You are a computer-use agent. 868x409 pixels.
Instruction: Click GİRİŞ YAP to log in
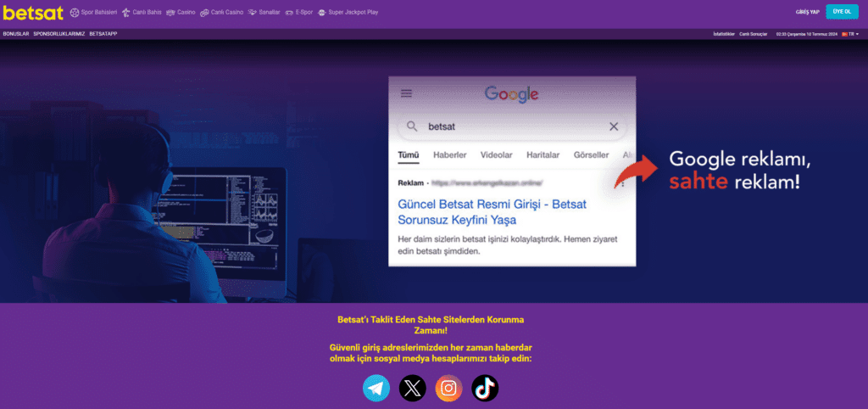[x=808, y=12]
